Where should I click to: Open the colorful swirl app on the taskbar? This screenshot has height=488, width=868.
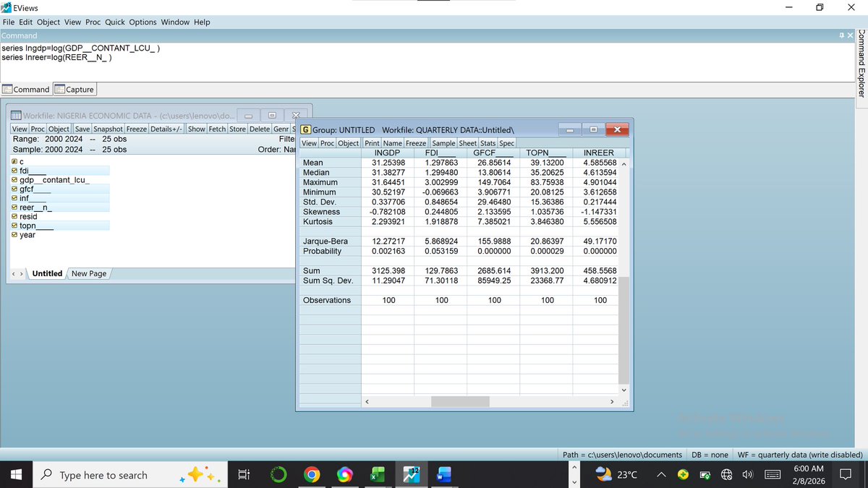click(x=344, y=475)
